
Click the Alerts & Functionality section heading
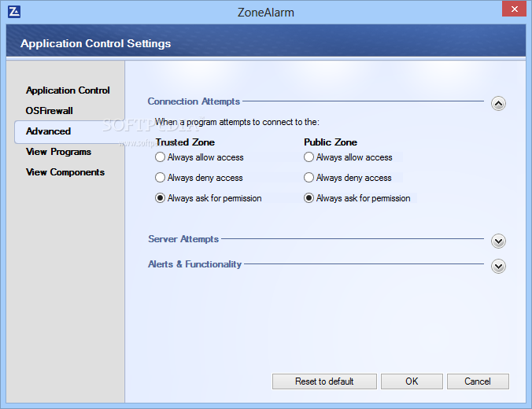pos(194,264)
